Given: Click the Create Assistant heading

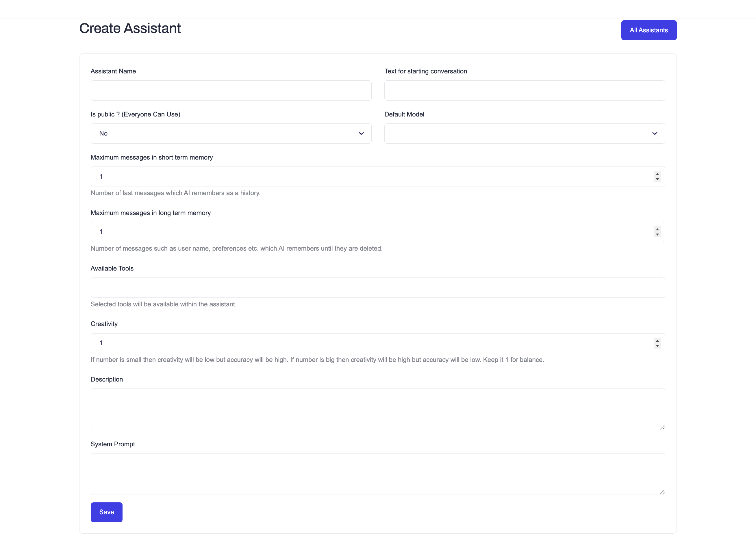Looking at the screenshot, I should point(130,28).
